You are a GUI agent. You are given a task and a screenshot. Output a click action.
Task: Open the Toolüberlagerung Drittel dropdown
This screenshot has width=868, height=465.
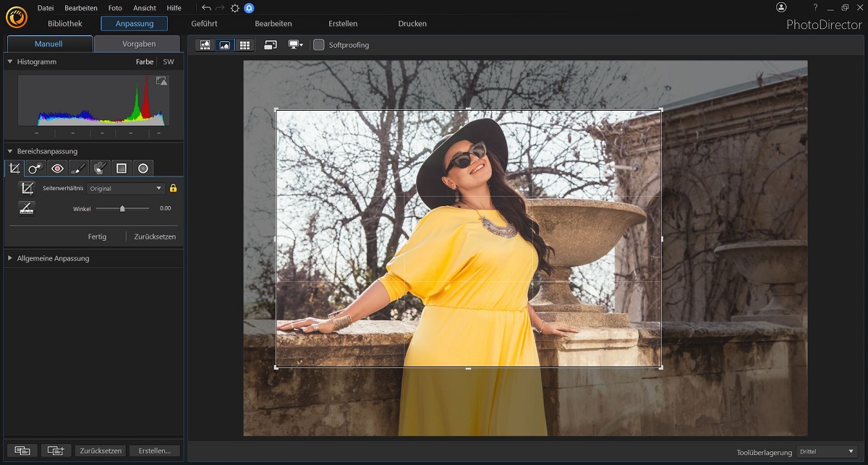827,451
